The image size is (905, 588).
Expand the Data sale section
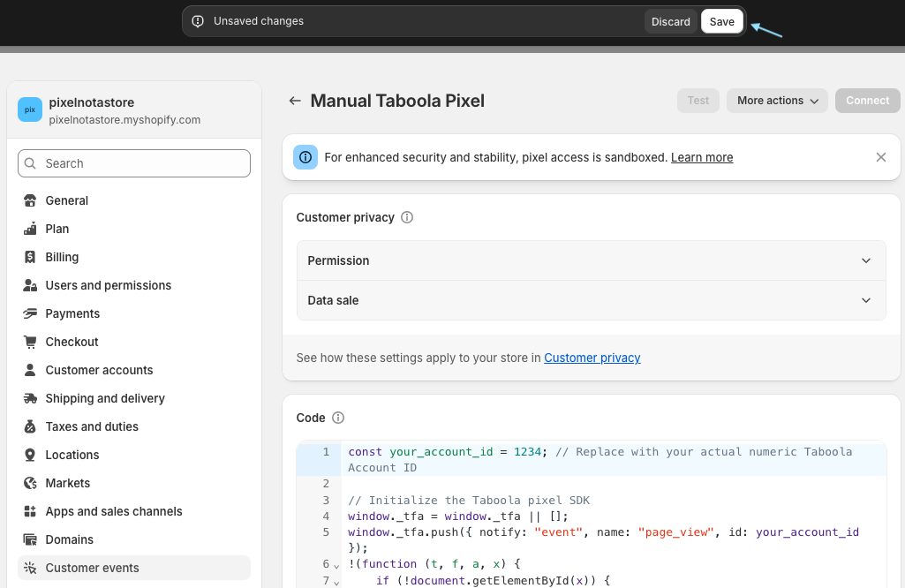pyautogui.click(x=591, y=301)
